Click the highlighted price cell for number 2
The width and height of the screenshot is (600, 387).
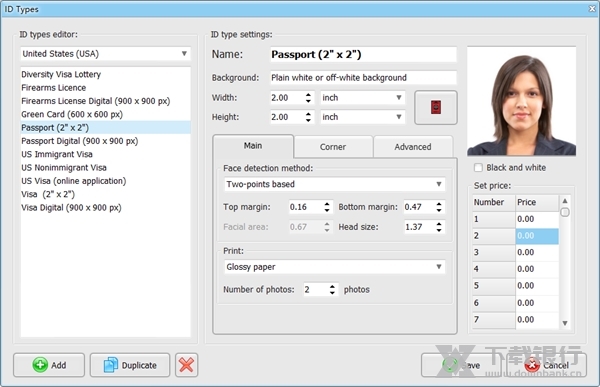pyautogui.click(x=537, y=236)
